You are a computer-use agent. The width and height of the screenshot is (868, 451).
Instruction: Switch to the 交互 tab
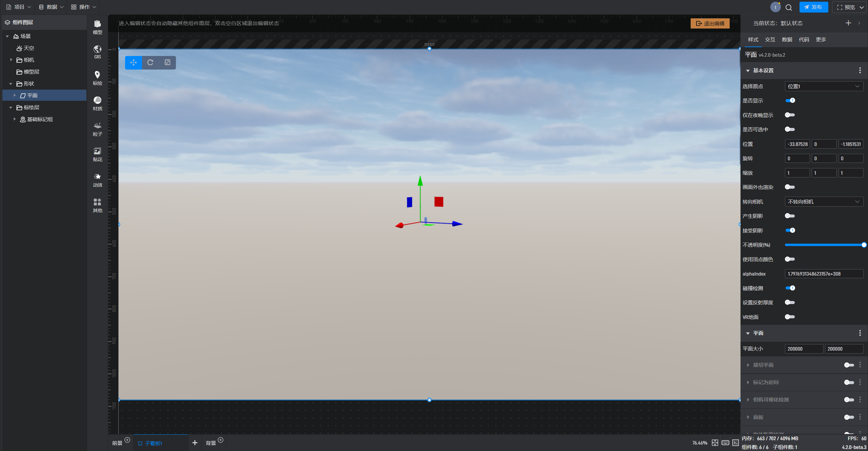(x=770, y=40)
